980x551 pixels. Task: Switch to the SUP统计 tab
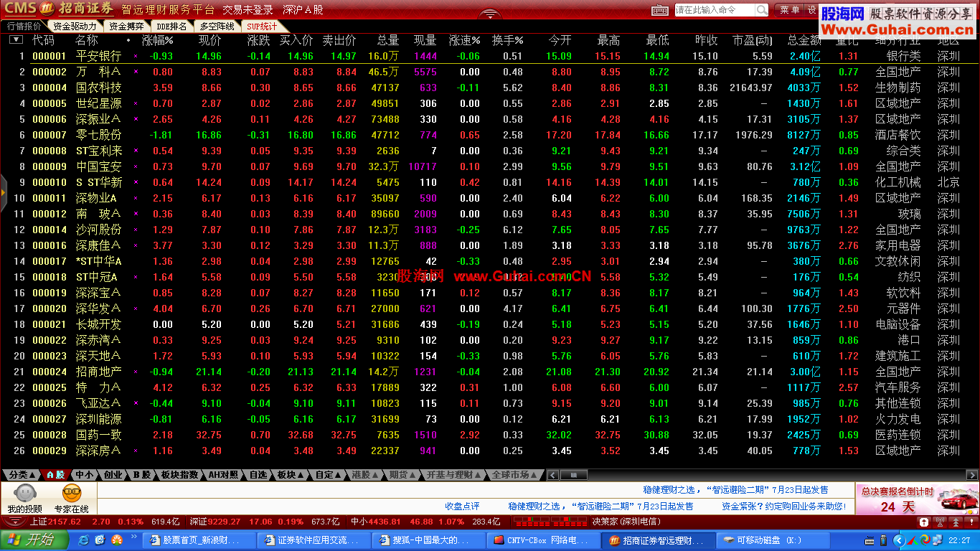(x=261, y=26)
